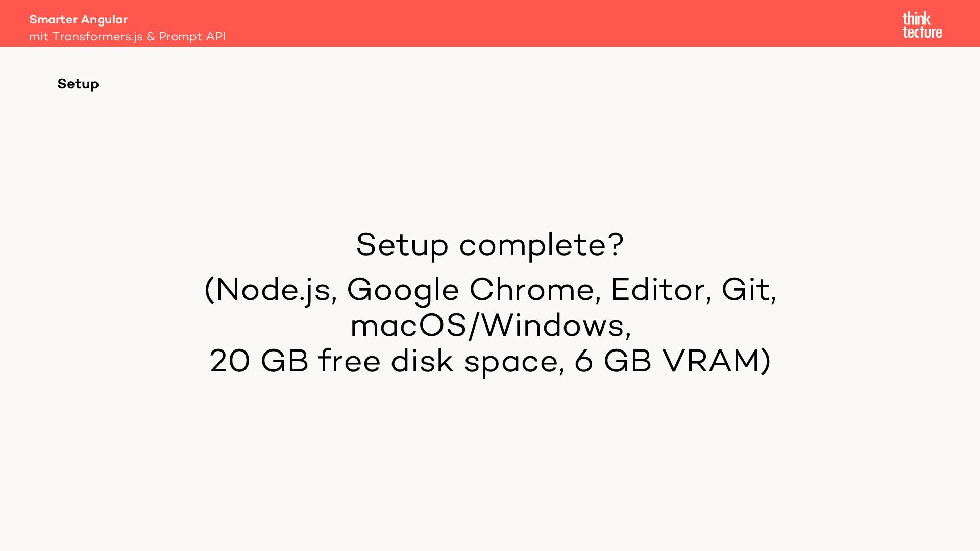Click the word "Editor"
980x551 pixels.
pos(658,289)
